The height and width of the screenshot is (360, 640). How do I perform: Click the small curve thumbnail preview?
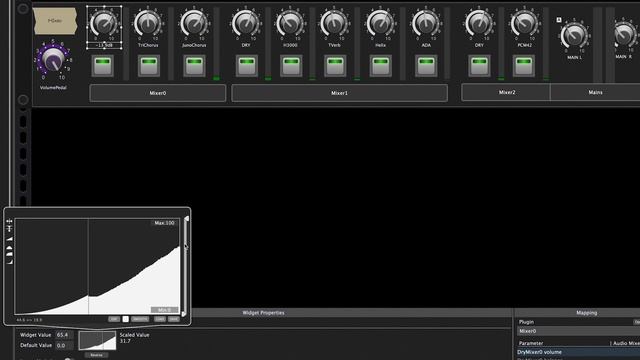point(97,340)
